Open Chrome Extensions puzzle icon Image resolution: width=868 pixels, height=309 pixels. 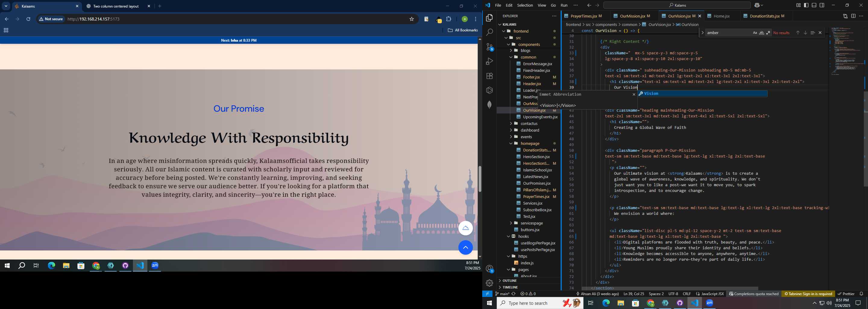[x=449, y=19]
